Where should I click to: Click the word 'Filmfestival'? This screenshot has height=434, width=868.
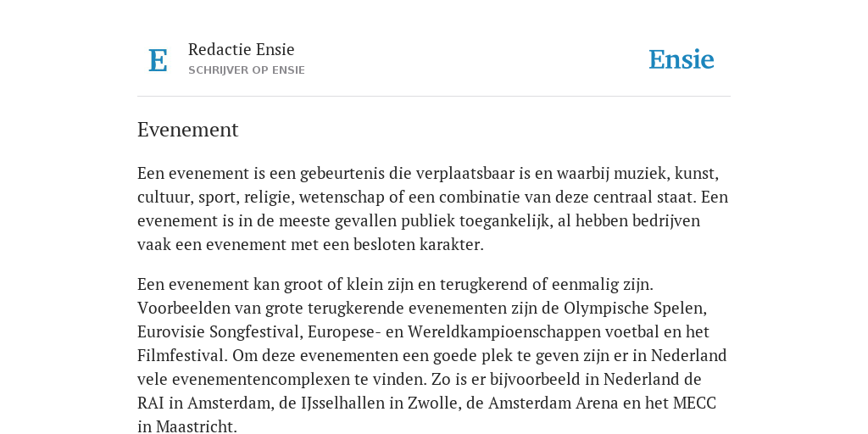(x=183, y=355)
